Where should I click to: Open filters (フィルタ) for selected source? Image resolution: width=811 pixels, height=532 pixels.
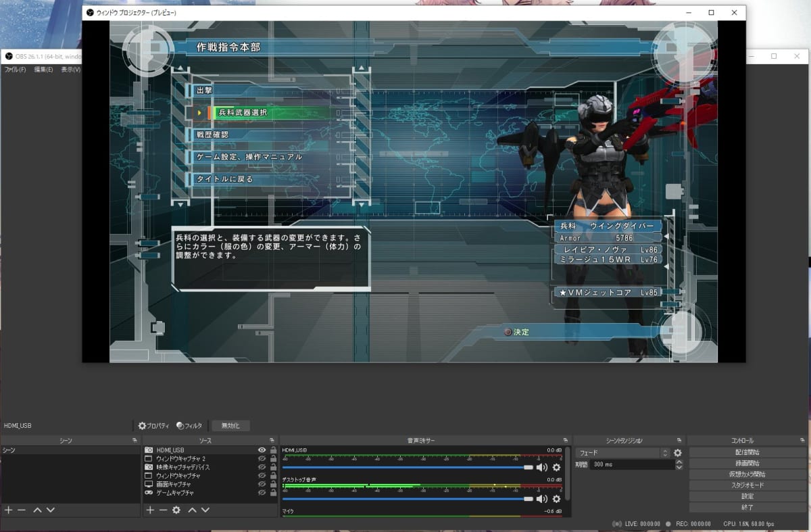click(x=189, y=426)
